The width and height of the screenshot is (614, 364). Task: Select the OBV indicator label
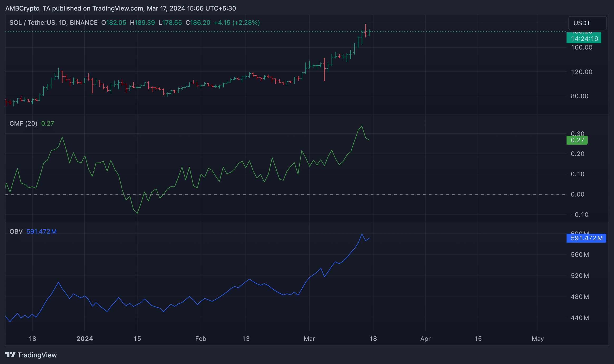[x=16, y=232]
